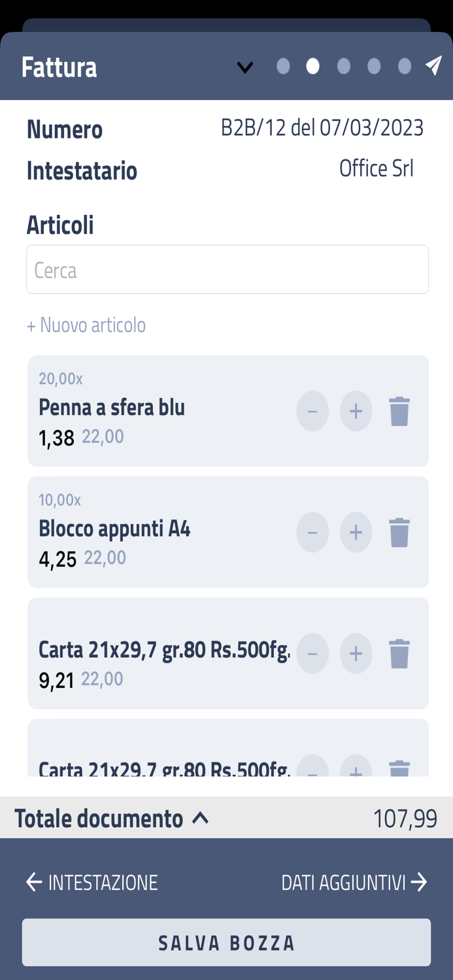This screenshot has width=453, height=980.
Task: Delete "Blocco appunti A4" using its trash icon
Action: click(x=399, y=532)
